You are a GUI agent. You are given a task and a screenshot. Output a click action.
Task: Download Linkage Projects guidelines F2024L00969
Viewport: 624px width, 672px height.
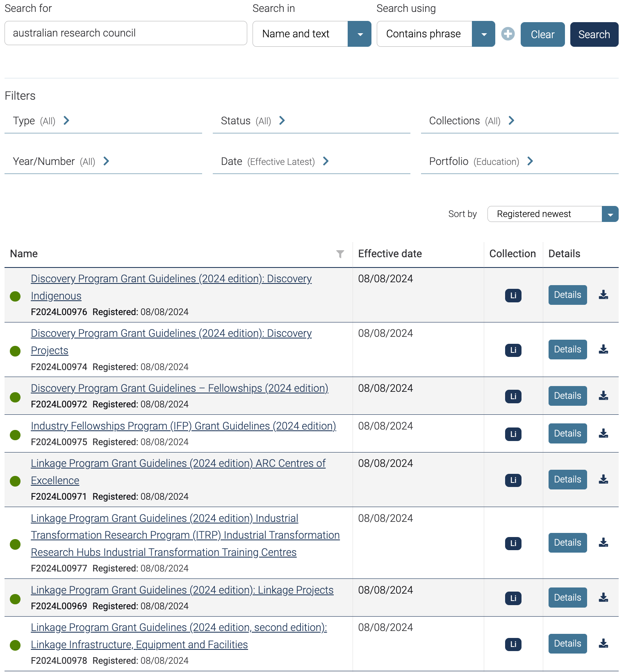click(603, 598)
